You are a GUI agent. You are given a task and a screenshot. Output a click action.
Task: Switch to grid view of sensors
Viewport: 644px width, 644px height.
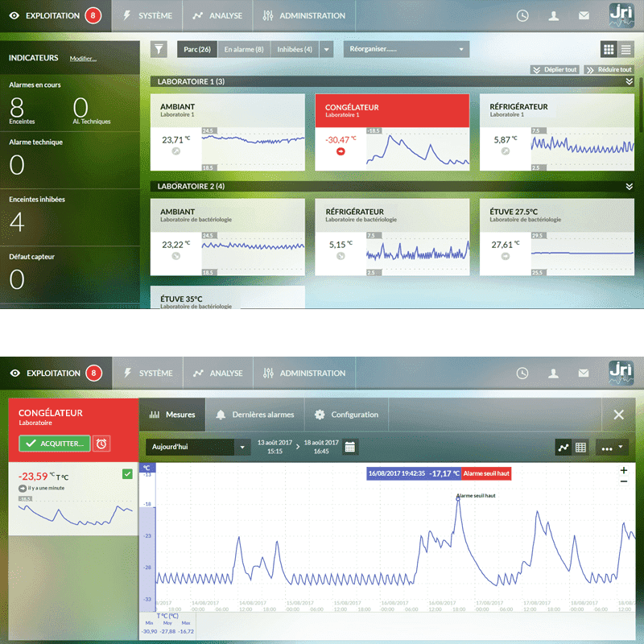[609, 49]
